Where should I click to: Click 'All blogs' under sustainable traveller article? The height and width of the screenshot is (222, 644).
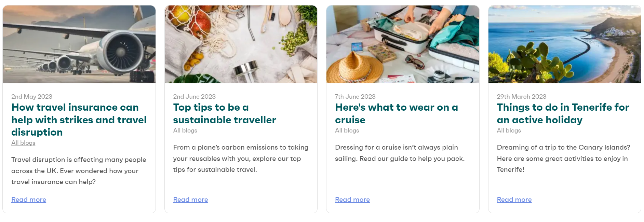[x=185, y=130]
